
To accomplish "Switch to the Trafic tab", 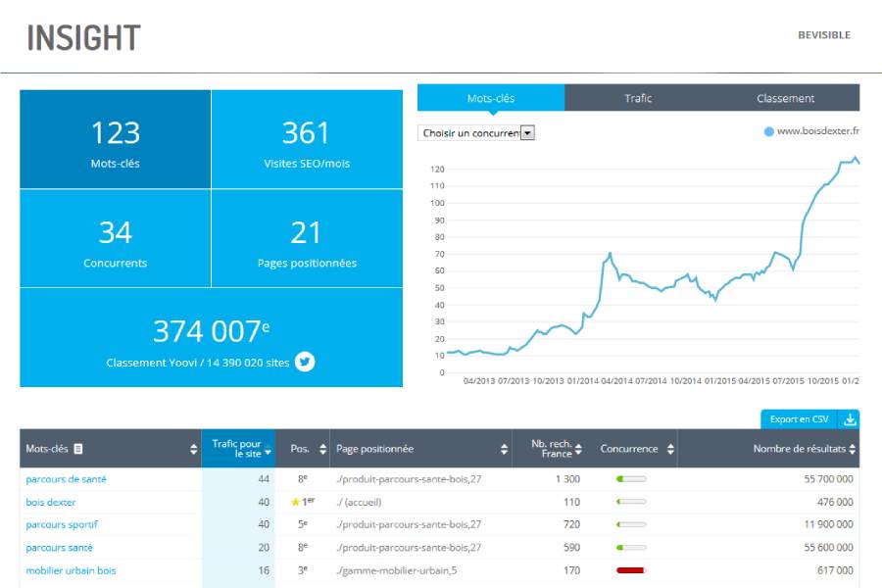I will click(x=638, y=98).
